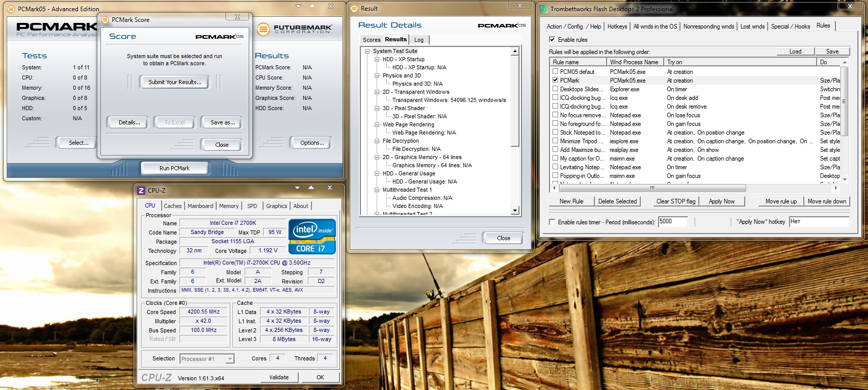Viewport: 868px width, 390px height.
Task: Click the CPU-Z purple Z title icon
Action: [x=141, y=190]
